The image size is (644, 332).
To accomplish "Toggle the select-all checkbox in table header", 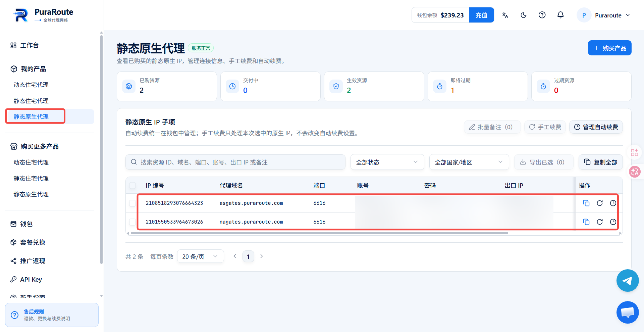I will point(132,186).
